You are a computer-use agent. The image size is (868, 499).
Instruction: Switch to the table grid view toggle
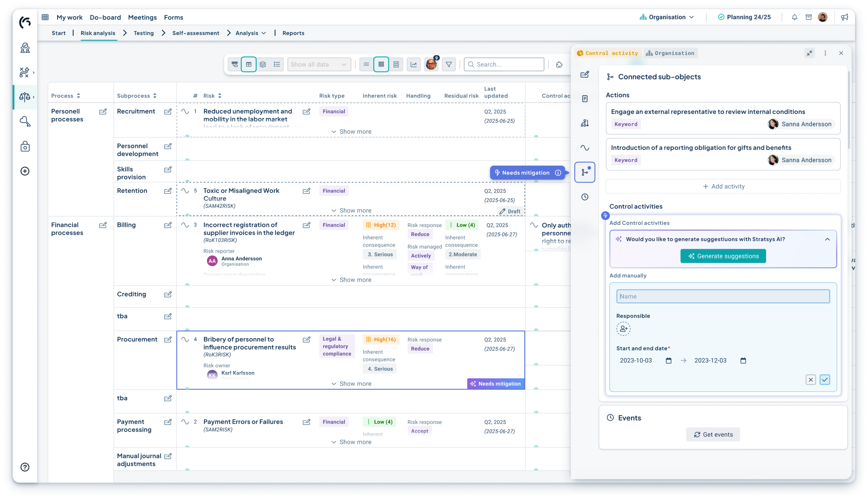(x=248, y=64)
